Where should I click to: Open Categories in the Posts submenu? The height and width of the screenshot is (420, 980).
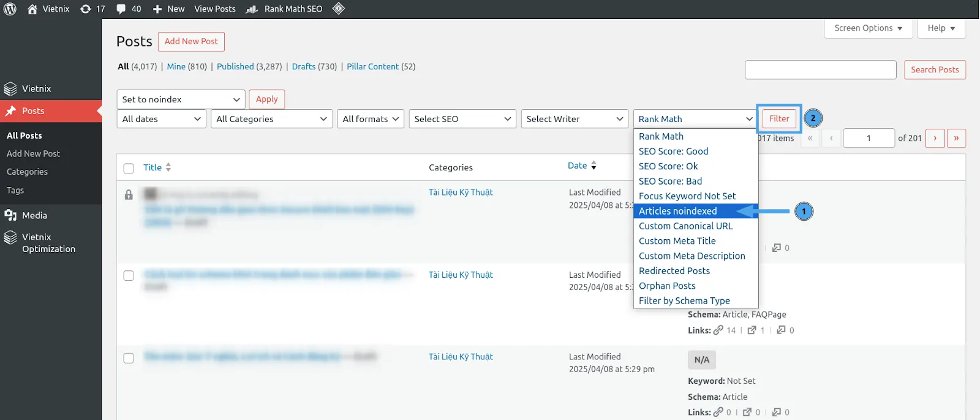(x=27, y=172)
